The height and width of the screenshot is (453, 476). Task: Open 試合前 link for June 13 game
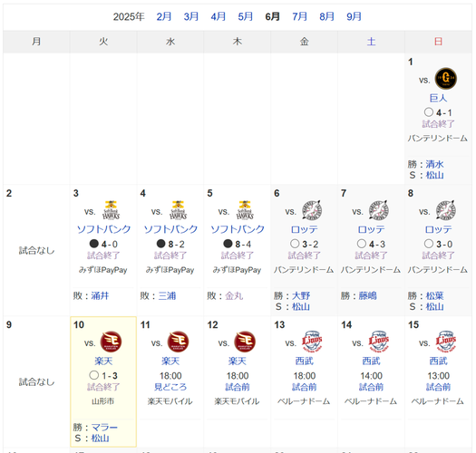[x=304, y=387]
